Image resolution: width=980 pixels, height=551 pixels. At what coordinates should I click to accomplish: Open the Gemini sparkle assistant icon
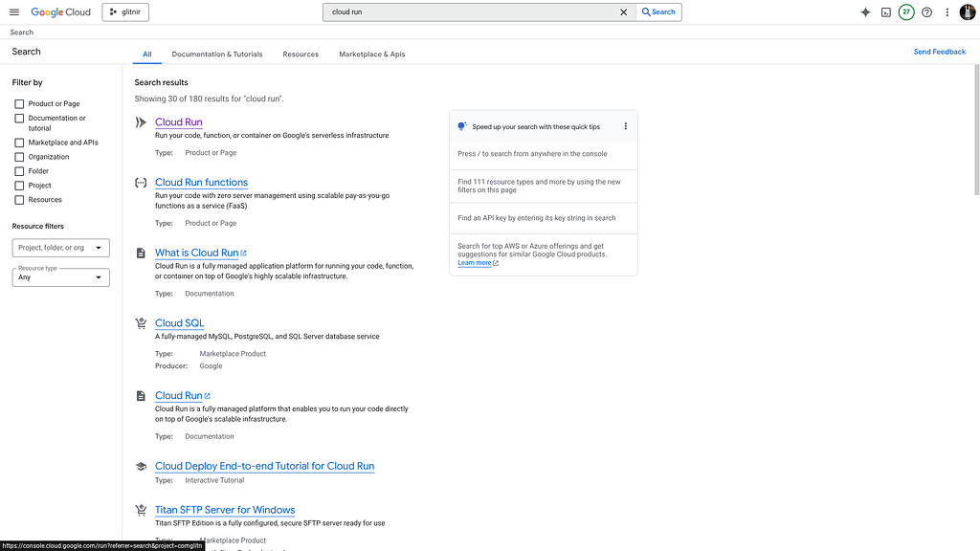pyautogui.click(x=865, y=11)
